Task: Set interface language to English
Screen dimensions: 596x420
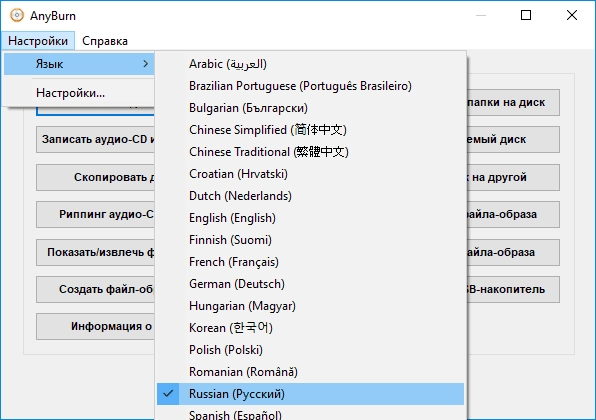Action: point(310,218)
